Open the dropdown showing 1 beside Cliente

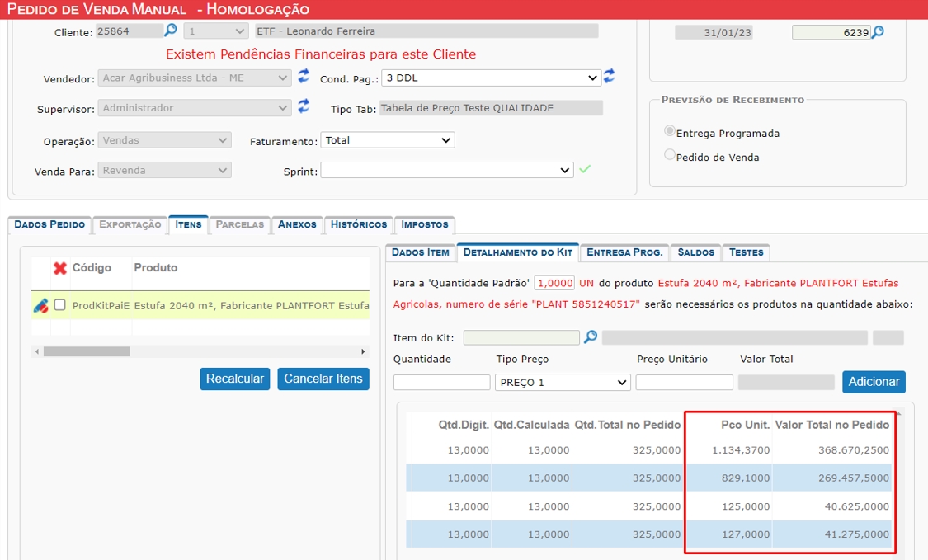[x=215, y=31]
